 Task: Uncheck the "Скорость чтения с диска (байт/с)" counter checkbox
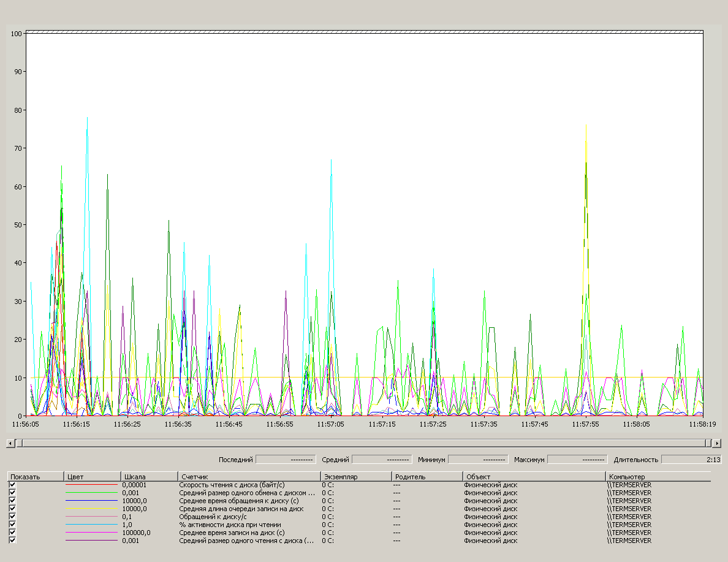[12, 485]
